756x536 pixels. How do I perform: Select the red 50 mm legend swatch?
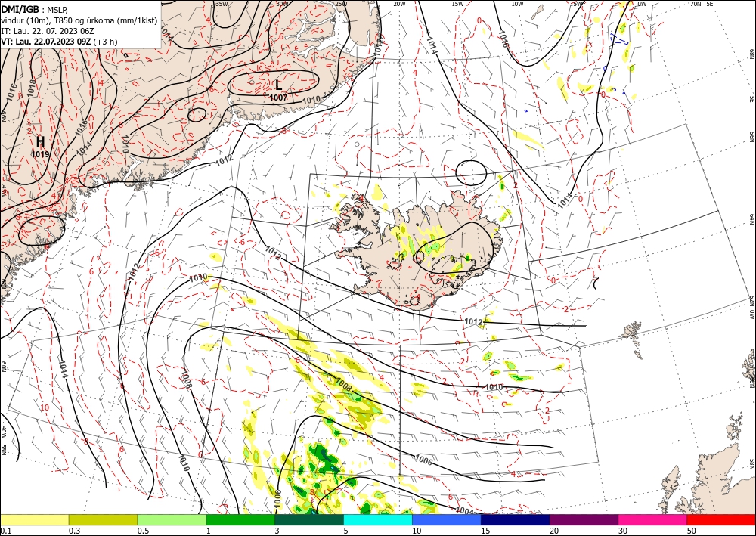[721, 519]
